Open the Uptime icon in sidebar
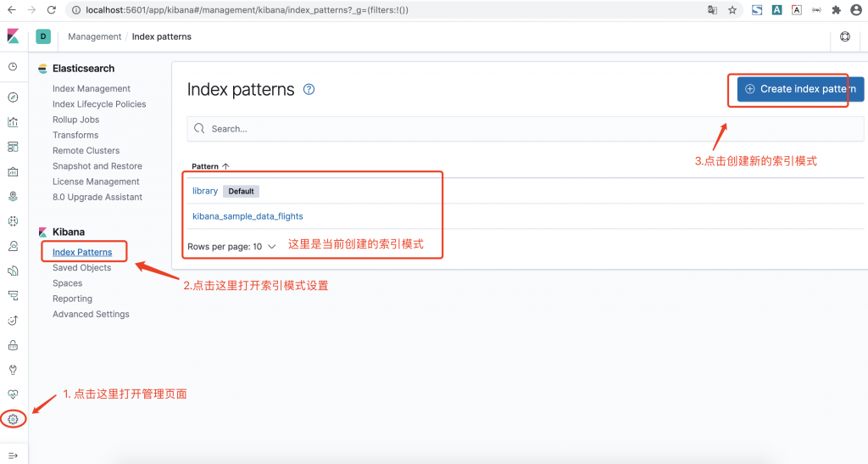The width and height of the screenshot is (868, 464). (13, 320)
